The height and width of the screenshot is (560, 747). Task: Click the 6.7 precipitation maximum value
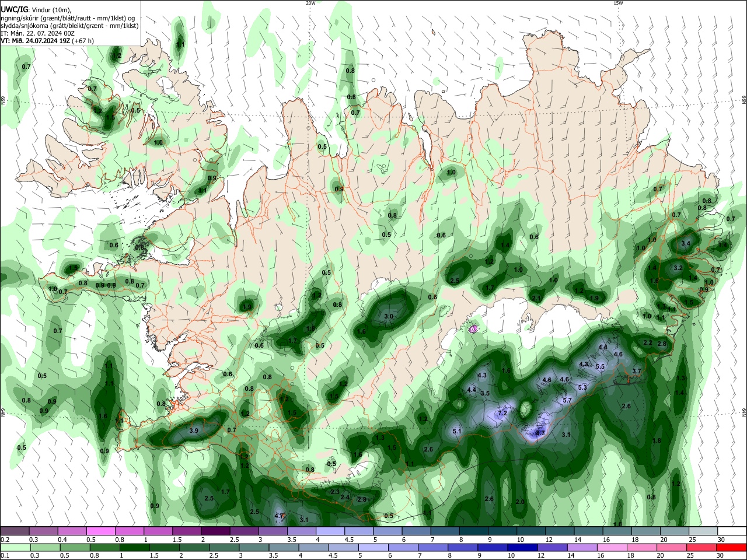tap(540, 433)
